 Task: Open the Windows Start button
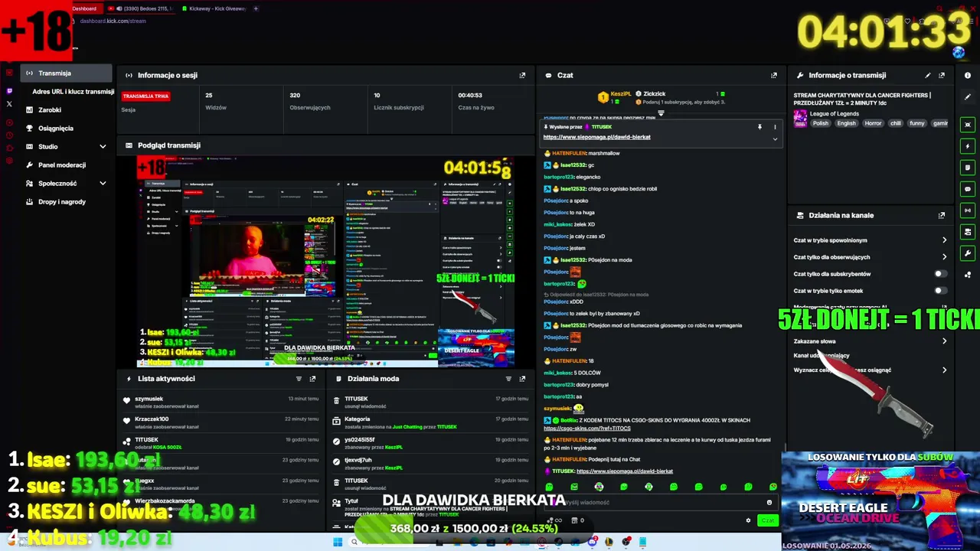[x=338, y=543]
